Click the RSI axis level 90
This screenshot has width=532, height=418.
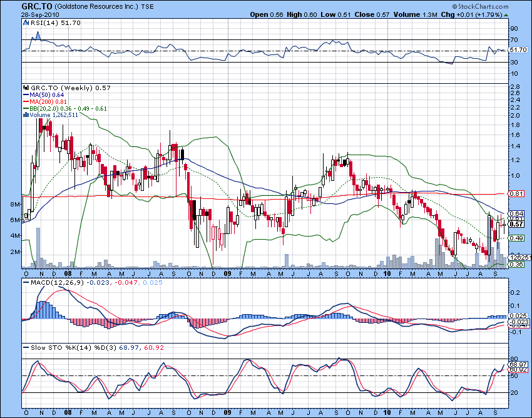click(514, 29)
